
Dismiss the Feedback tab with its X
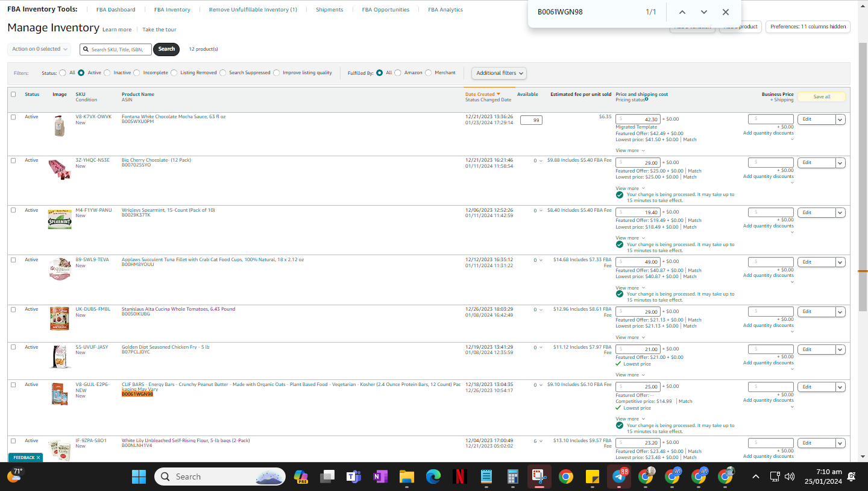pos(38,458)
